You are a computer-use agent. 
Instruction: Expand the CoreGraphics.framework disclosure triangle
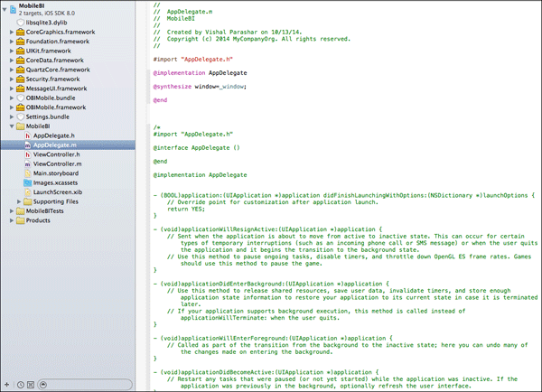pyautogui.click(x=11, y=32)
